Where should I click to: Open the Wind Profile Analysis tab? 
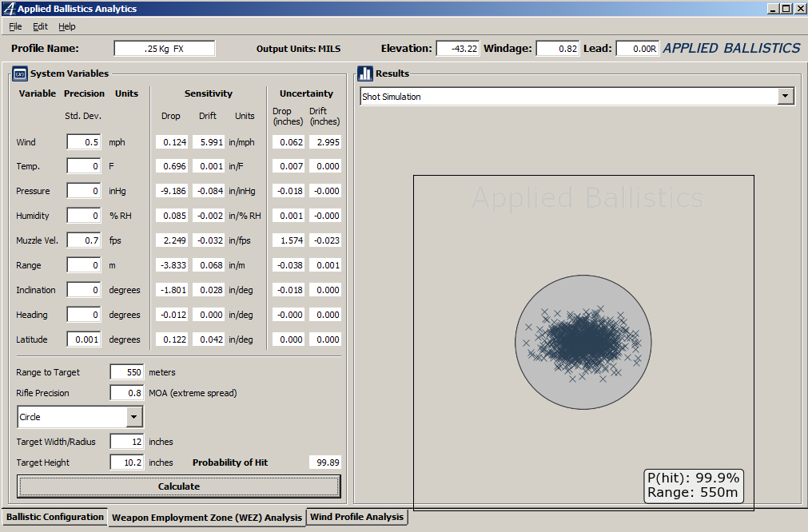click(357, 517)
